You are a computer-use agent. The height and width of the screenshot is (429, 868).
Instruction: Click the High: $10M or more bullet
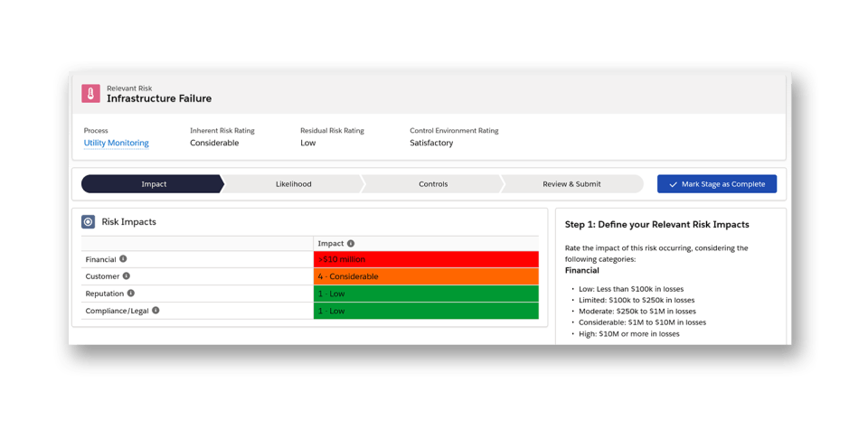[x=629, y=334]
